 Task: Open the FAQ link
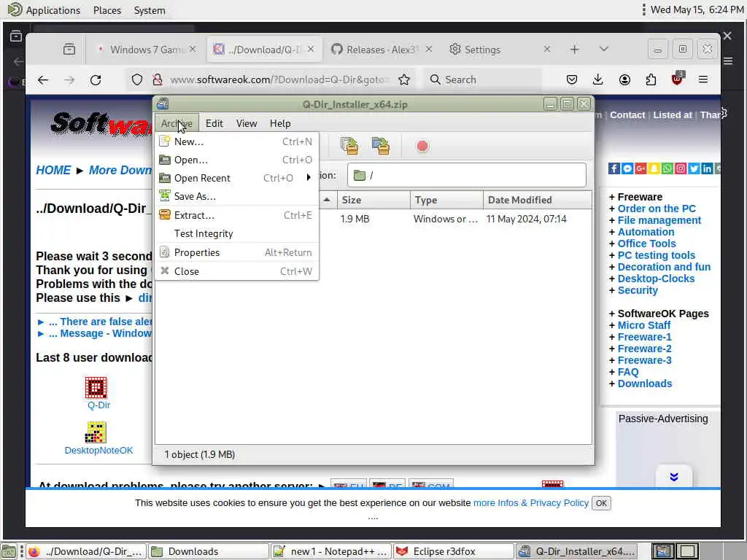[x=628, y=372]
